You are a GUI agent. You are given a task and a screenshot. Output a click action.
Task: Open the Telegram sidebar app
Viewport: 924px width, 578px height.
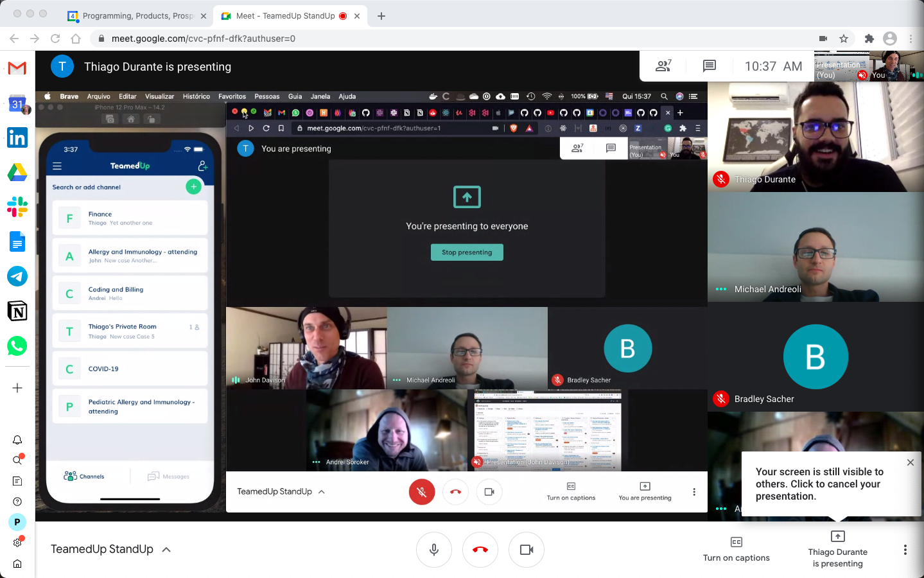[x=17, y=276]
